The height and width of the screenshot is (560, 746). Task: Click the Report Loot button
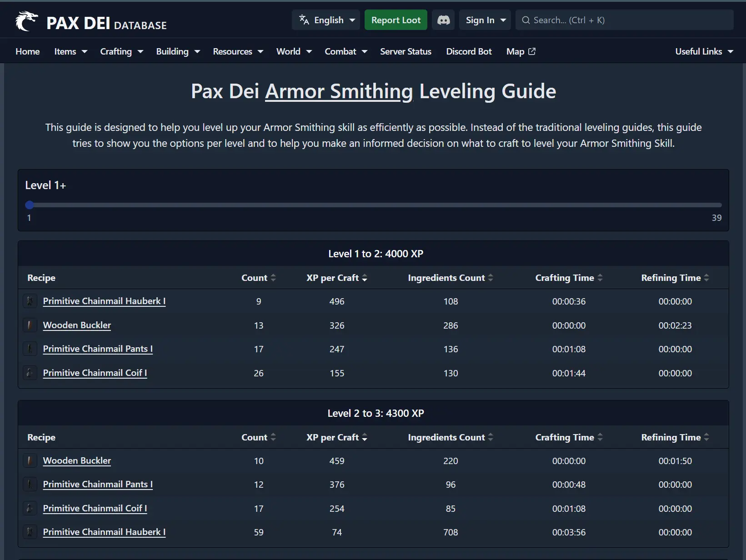coord(396,20)
